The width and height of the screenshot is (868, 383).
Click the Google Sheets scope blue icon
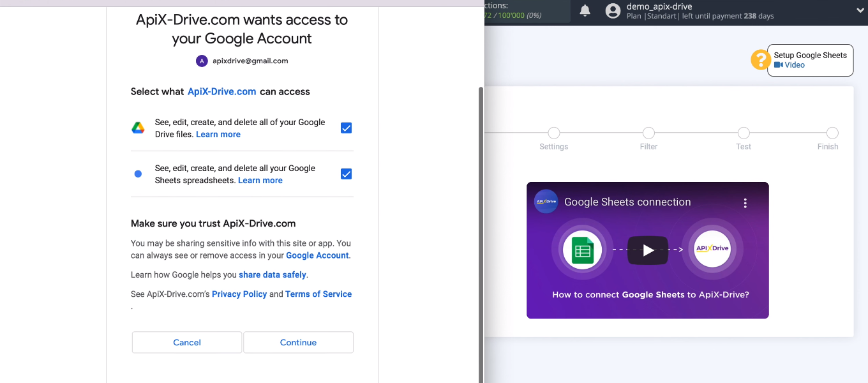138,174
